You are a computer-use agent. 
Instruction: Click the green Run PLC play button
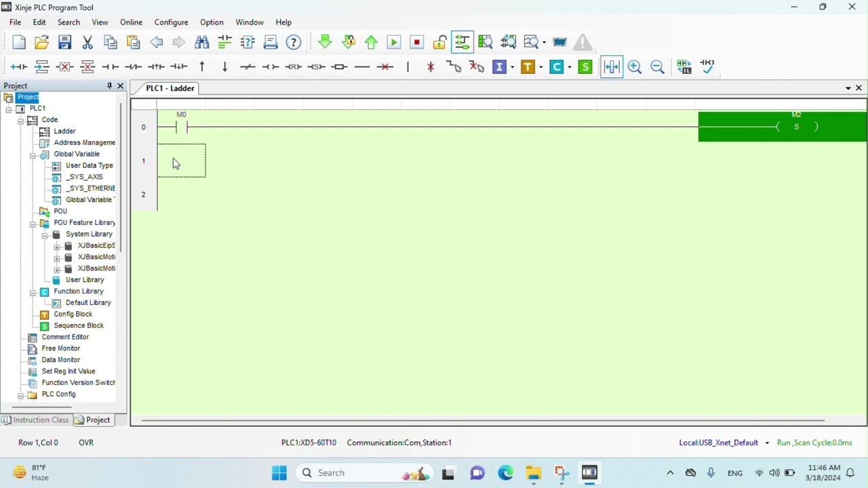pos(393,42)
